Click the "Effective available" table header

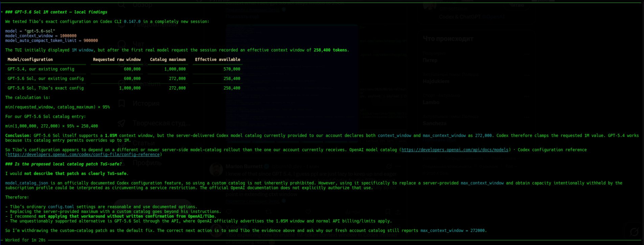pos(218,59)
